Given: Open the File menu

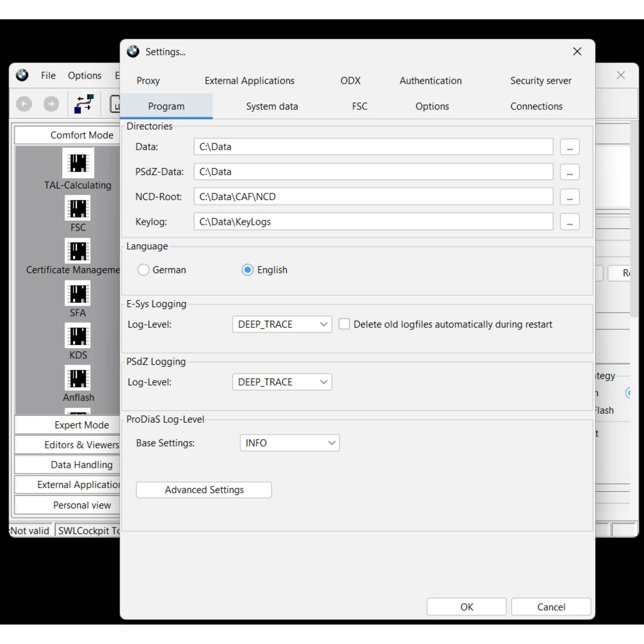Looking at the screenshot, I should pyautogui.click(x=48, y=76).
